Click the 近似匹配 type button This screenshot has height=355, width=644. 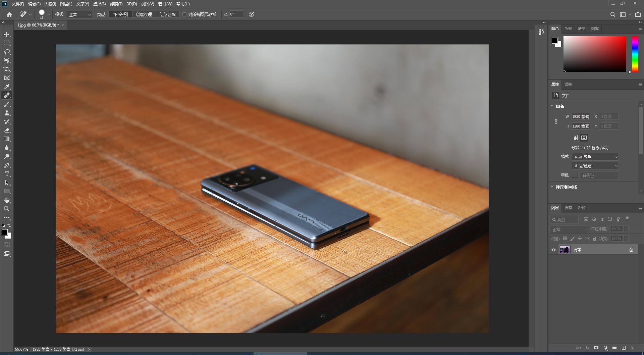[168, 14]
